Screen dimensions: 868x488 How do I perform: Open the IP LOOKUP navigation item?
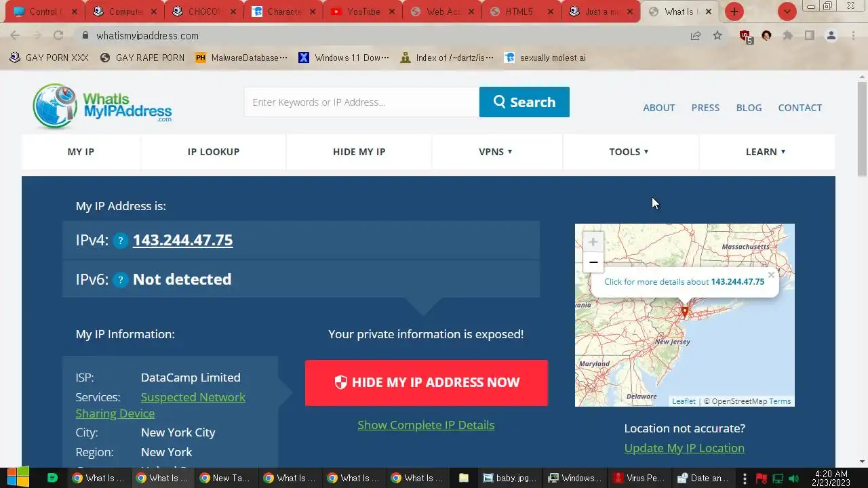coord(214,152)
